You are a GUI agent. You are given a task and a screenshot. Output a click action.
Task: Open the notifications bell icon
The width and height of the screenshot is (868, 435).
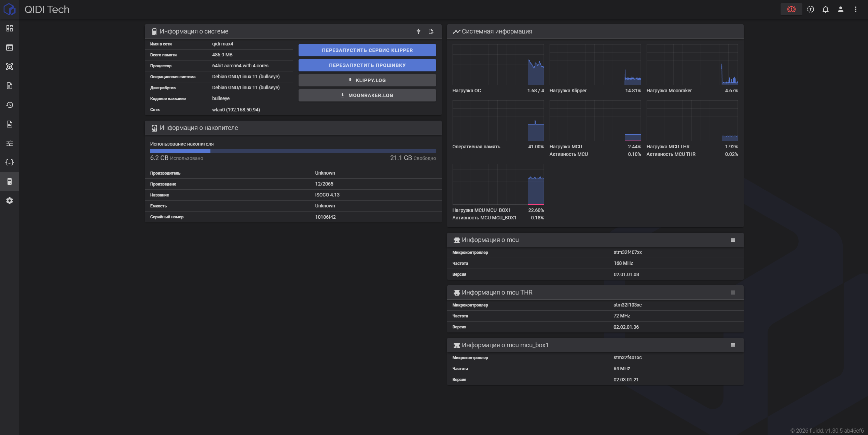825,9
